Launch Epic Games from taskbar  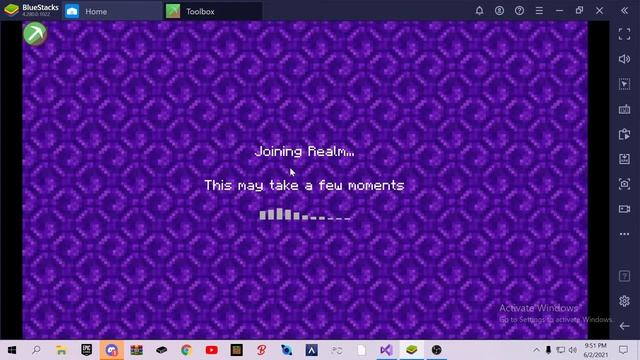coord(87,350)
